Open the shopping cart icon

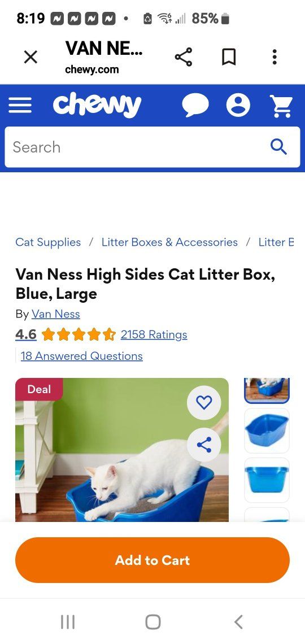point(281,106)
